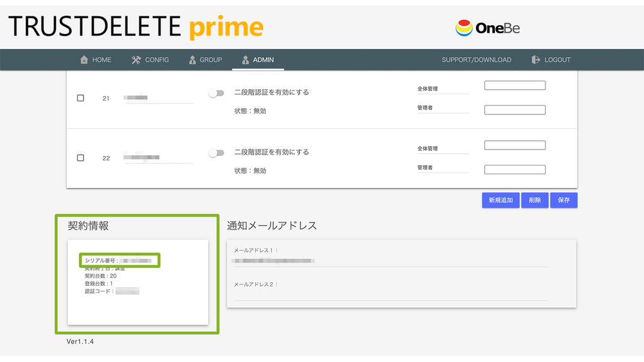The width and height of the screenshot is (644, 362).
Task: Enable two-step authentication toggle for row 21
Action: tap(216, 93)
